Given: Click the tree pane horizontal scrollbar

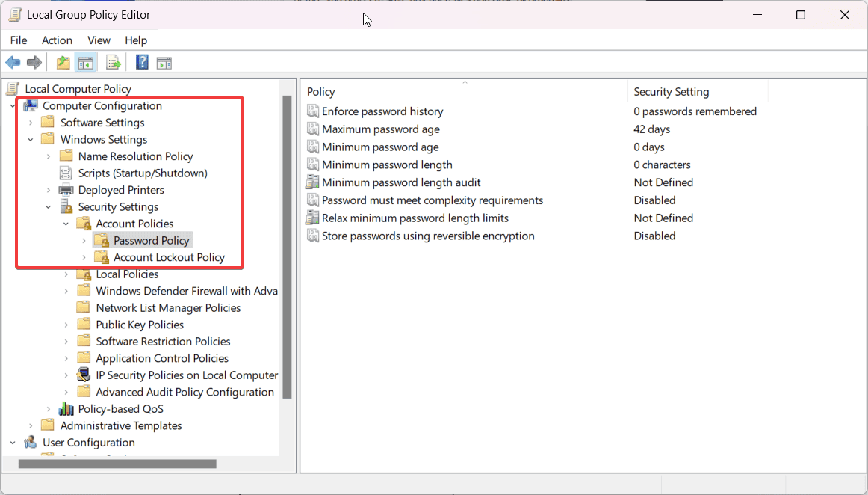Looking at the screenshot, I should pyautogui.click(x=117, y=464).
